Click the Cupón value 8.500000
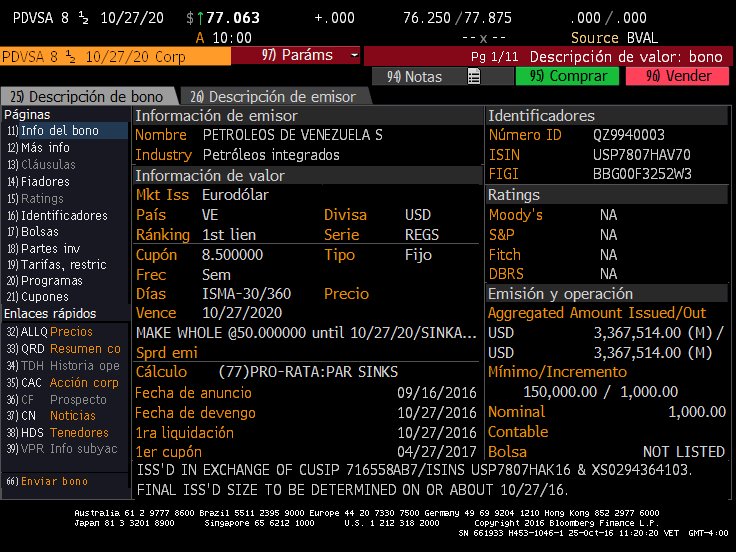This screenshot has height=552, width=736. [232, 254]
